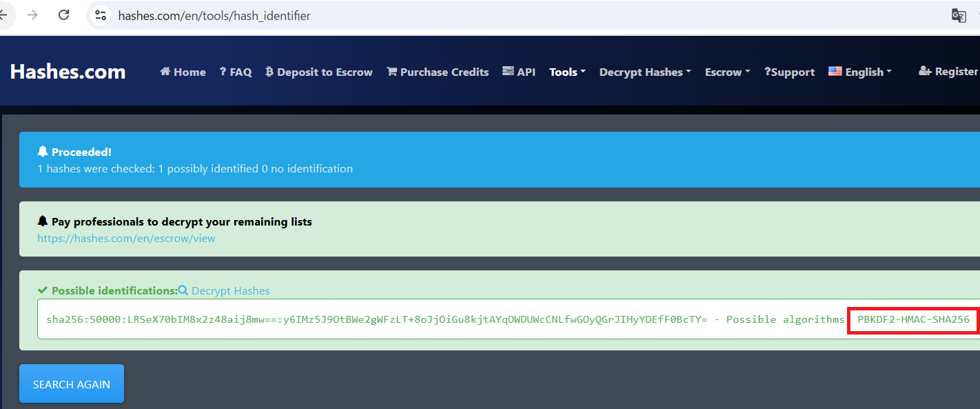The height and width of the screenshot is (409, 980).
Task: Expand the Escrow navigation dropdown
Action: pyautogui.click(x=727, y=72)
